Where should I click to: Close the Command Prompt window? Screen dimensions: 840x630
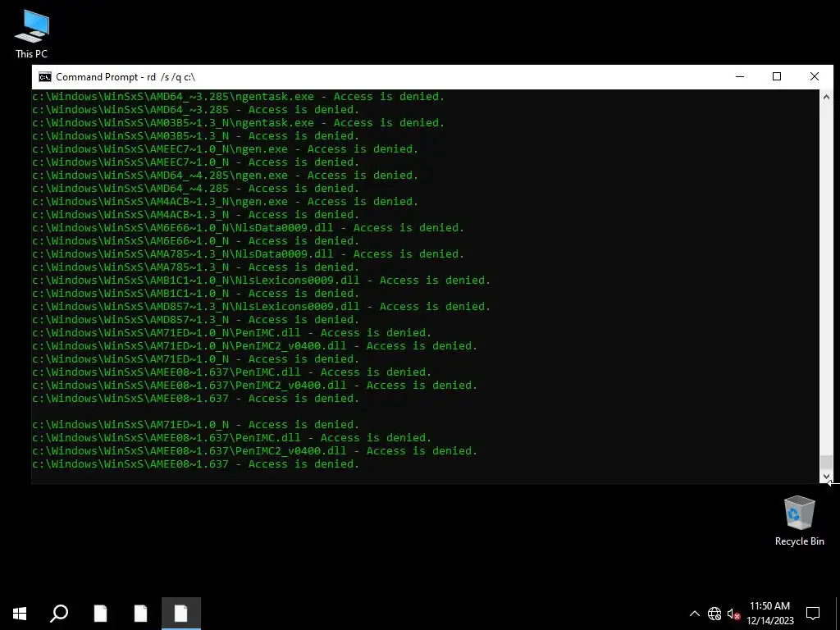pyautogui.click(x=815, y=76)
